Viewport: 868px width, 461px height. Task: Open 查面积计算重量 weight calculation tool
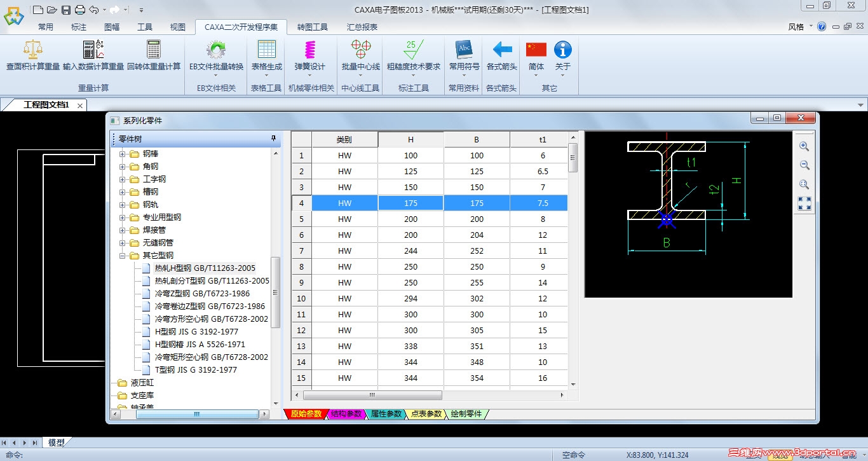pyautogui.click(x=33, y=55)
